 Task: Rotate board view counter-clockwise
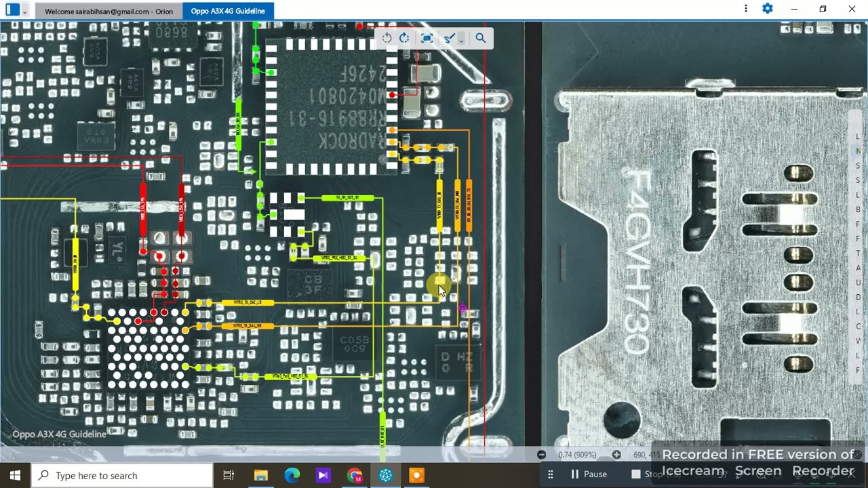pyautogui.click(x=387, y=38)
